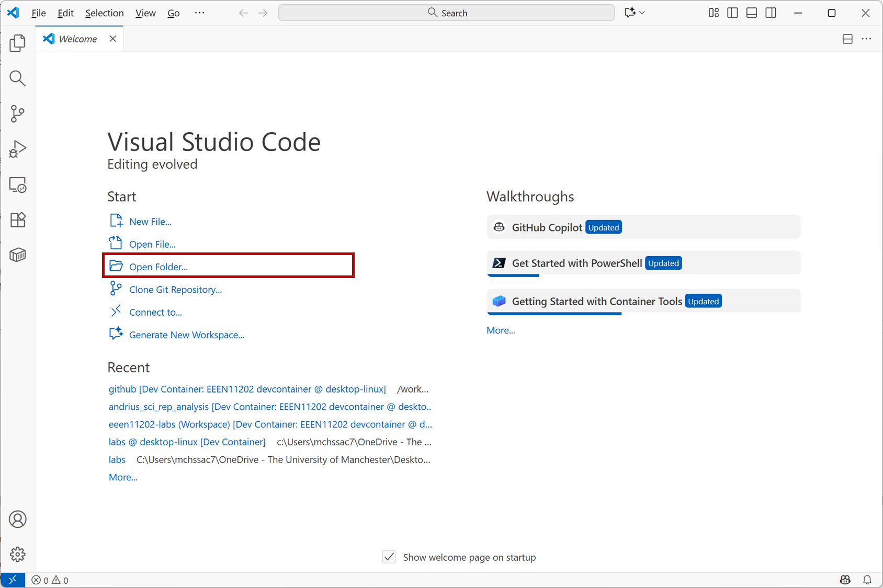Open the Containers view icon
This screenshot has height=588, width=883.
click(x=17, y=255)
